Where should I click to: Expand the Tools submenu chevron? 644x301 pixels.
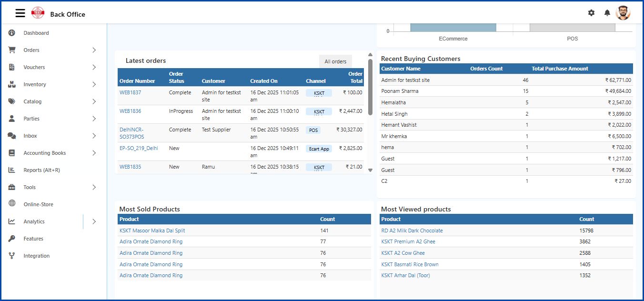(94, 187)
